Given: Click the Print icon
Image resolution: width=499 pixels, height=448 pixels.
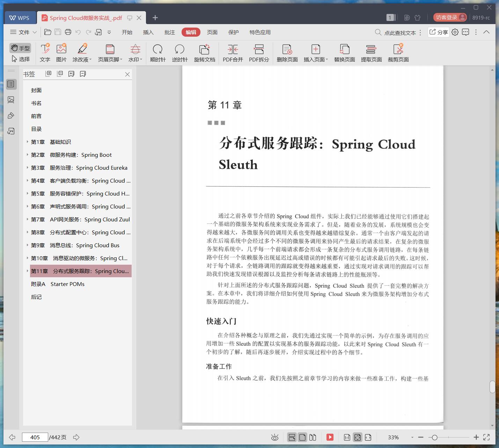Looking at the screenshot, I should tap(68, 32).
